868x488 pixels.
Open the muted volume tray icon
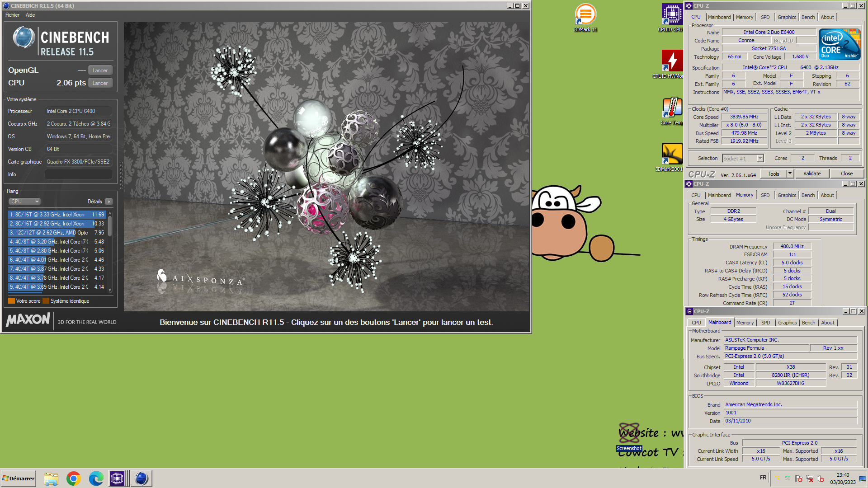pyautogui.click(x=821, y=479)
